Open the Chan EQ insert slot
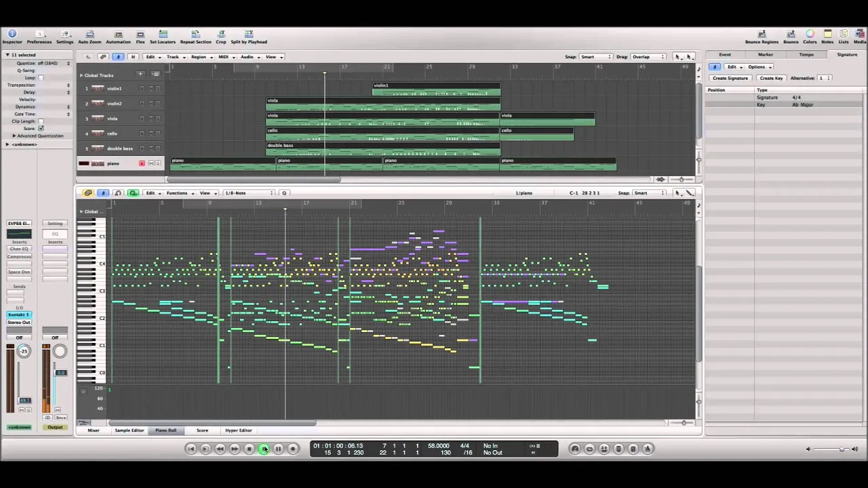Screen dimensions: 868x488 (19, 249)
